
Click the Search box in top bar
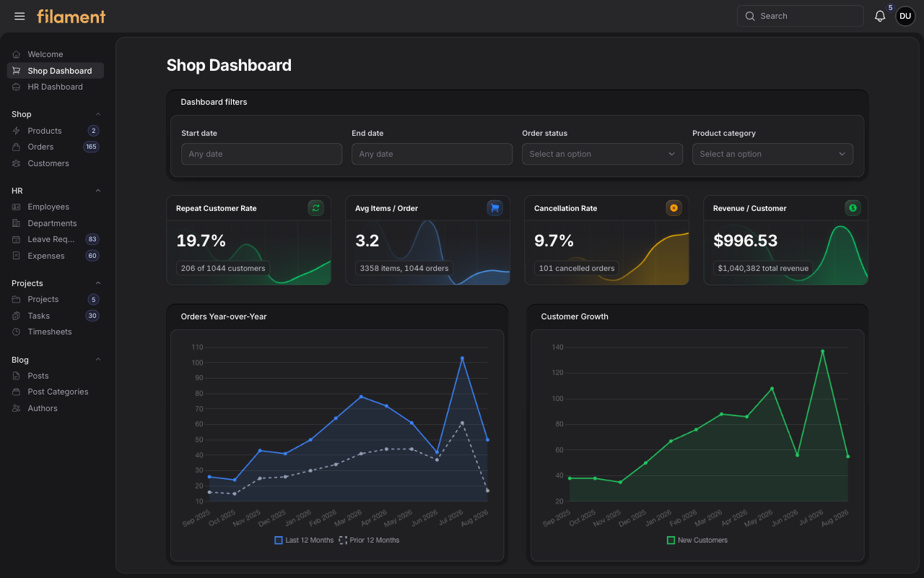click(x=800, y=16)
